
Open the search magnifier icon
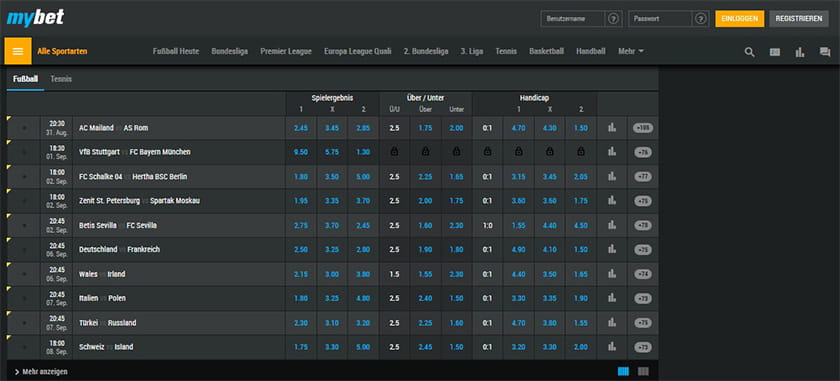point(749,52)
